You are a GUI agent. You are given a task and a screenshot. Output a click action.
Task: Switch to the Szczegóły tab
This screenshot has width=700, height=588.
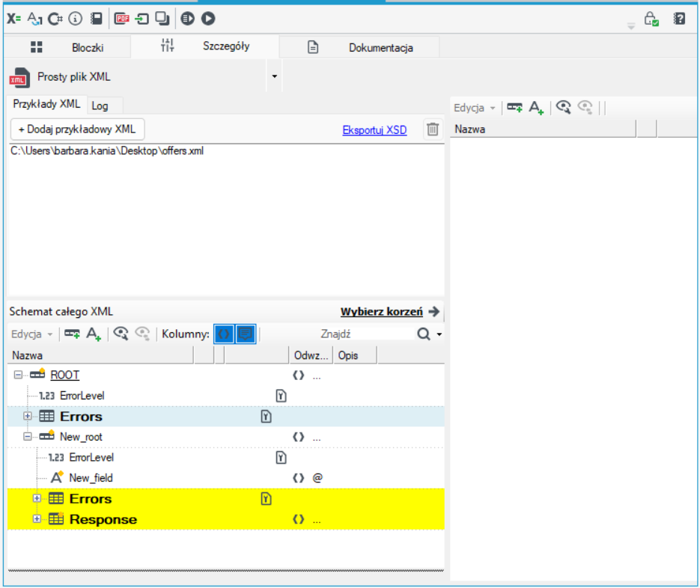coord(205,46)
